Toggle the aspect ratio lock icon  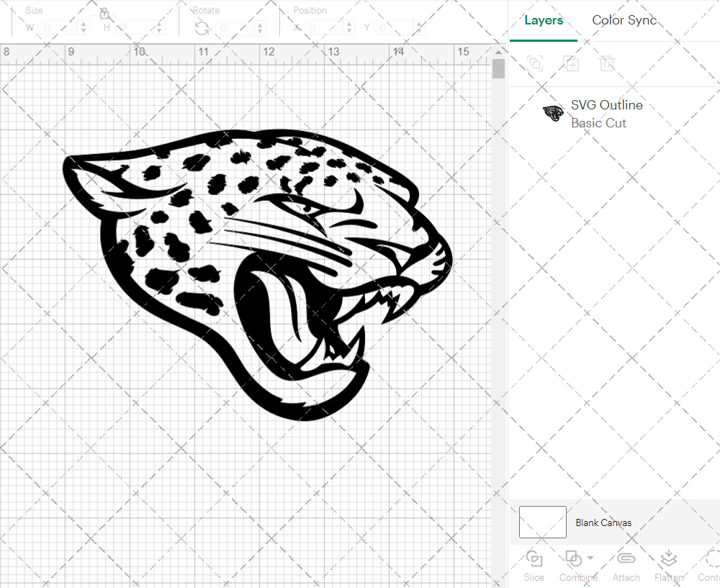coord(104,14)
